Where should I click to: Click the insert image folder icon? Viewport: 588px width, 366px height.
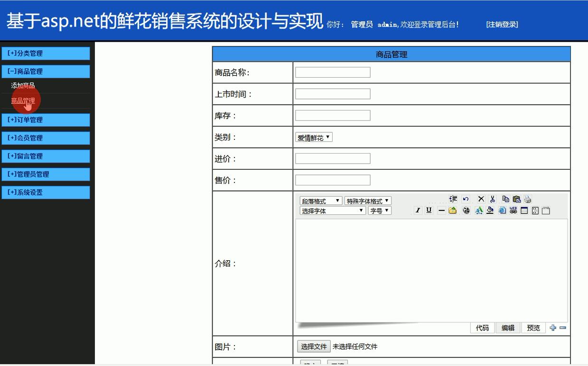click(452, 210)
